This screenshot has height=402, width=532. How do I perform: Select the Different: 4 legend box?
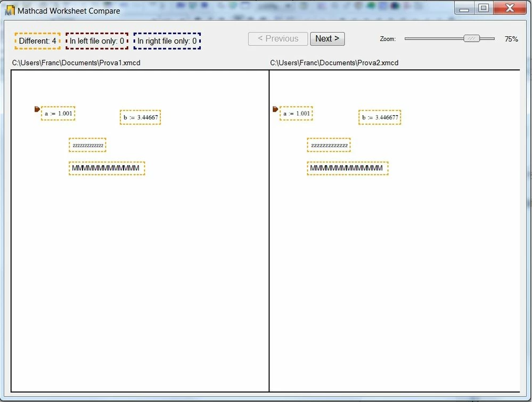[x=38, y=41]
